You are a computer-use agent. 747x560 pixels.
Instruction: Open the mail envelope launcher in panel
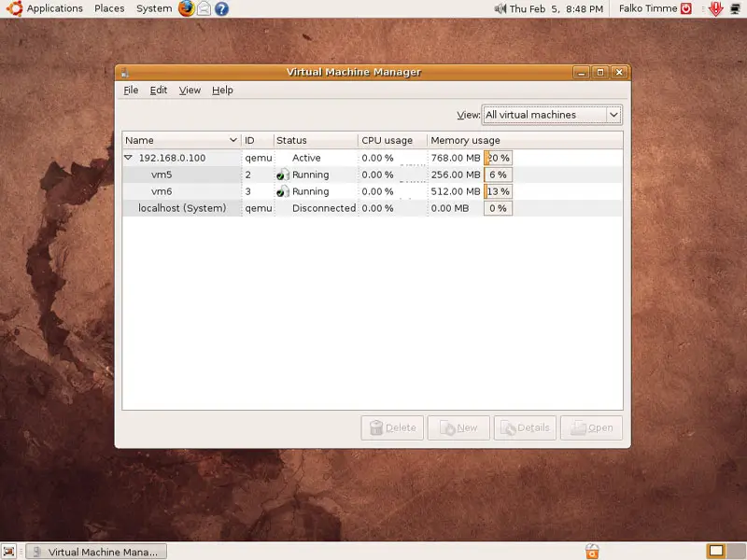(204, 8)
